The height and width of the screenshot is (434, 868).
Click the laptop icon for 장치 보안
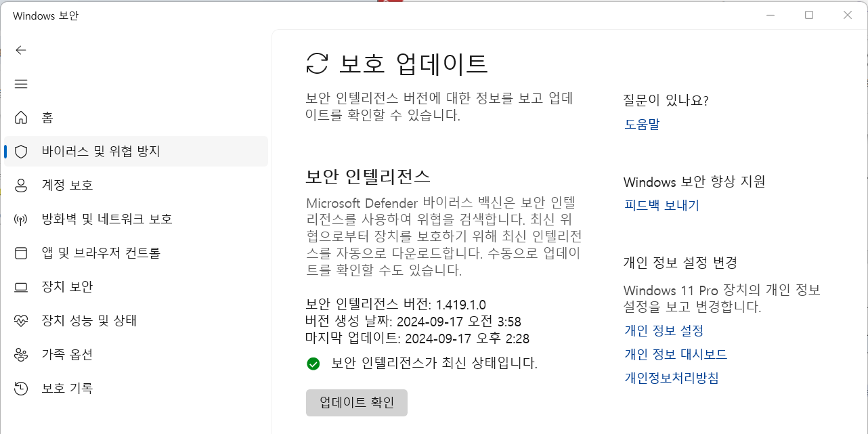(21, 287)
